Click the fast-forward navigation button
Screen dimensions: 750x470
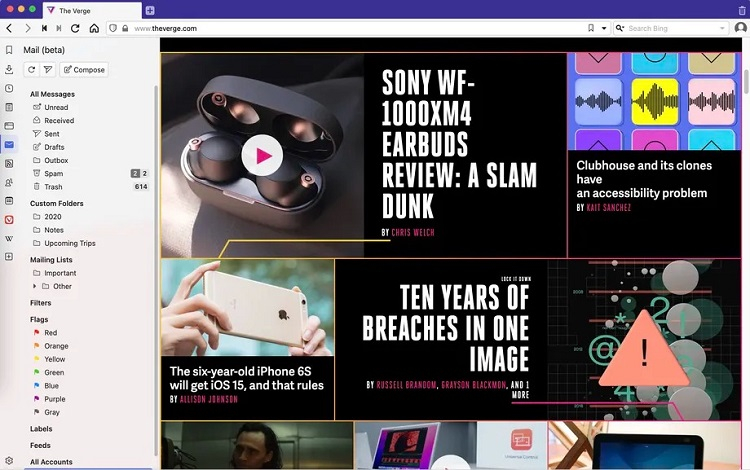pyautogui.click(x=59, y=28)
